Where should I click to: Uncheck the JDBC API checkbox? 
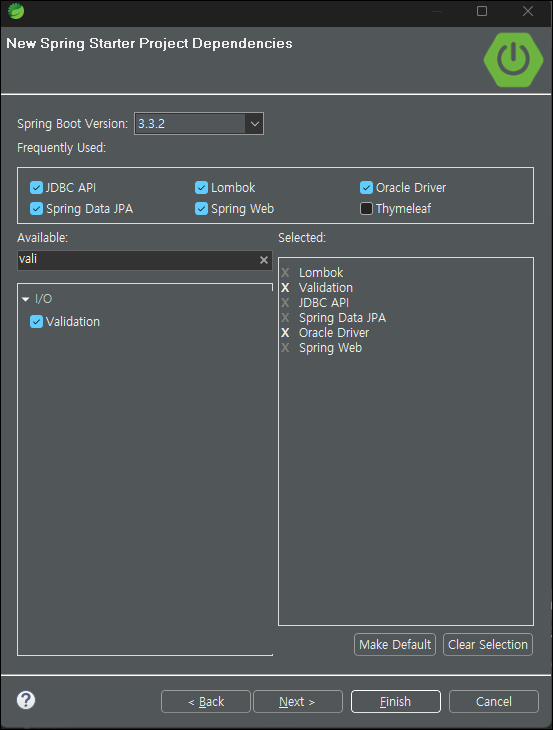(36, 188)
